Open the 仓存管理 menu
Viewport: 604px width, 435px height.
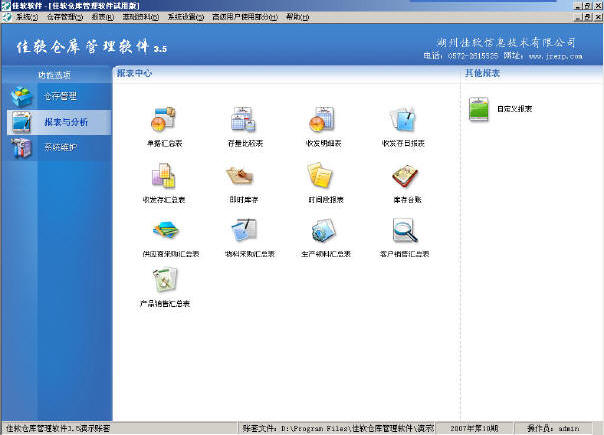click(x=65, y=17)
